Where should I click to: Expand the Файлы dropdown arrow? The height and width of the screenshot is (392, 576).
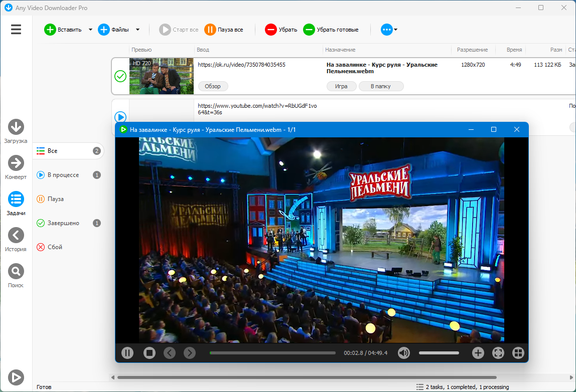[x=138, y=30]
